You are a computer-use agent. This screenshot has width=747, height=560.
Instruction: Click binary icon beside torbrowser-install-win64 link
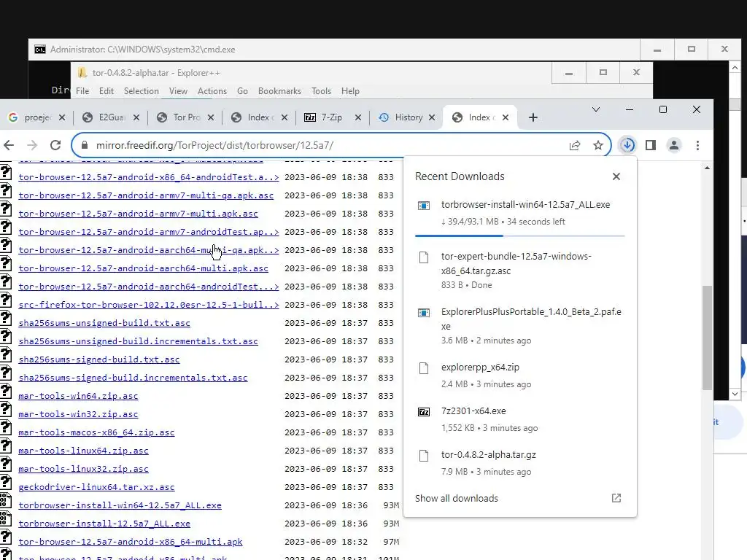[5, 501]
